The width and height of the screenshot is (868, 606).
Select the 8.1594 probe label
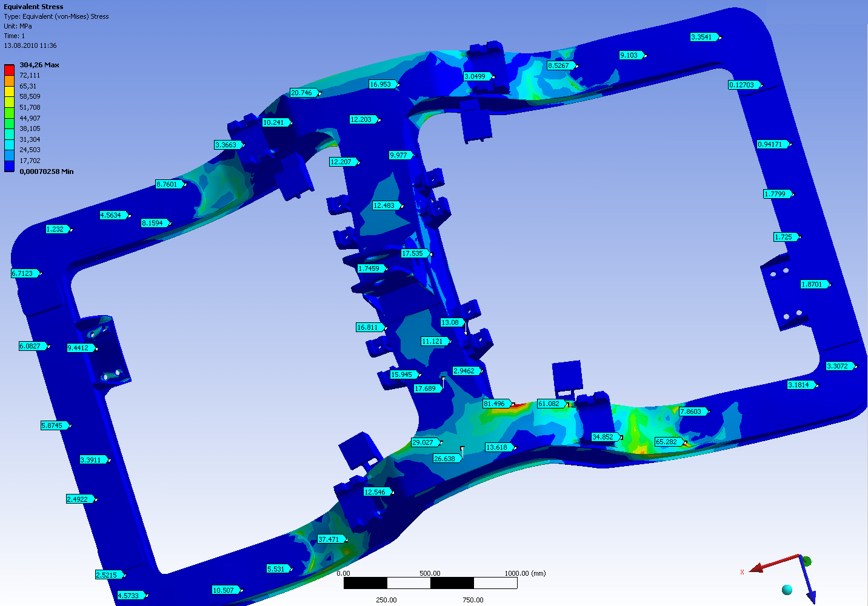[155, 223]
